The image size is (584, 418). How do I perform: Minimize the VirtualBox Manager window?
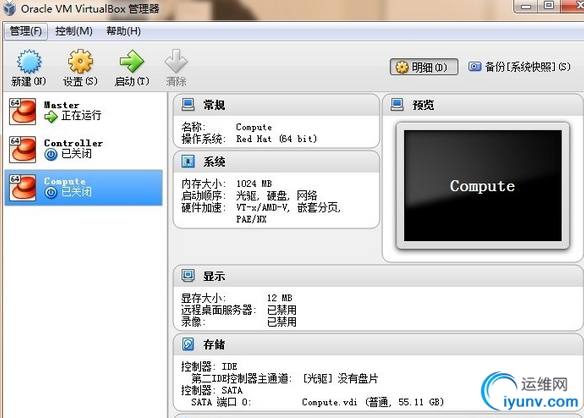click(x=526, y=6)
